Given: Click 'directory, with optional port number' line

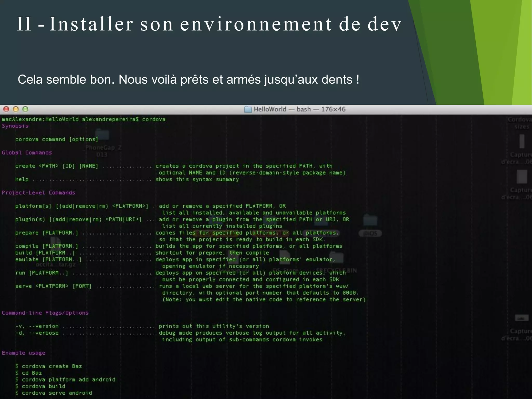Looking at the screenshot, I should (x=261, y=293).
